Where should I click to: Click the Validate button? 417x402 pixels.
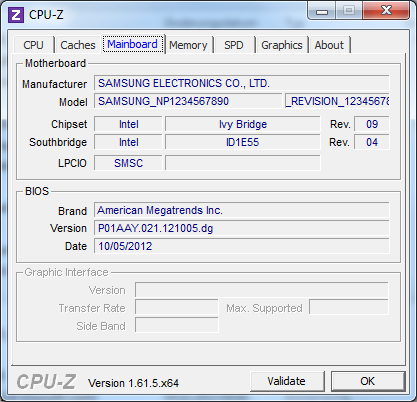pos(287,381)
